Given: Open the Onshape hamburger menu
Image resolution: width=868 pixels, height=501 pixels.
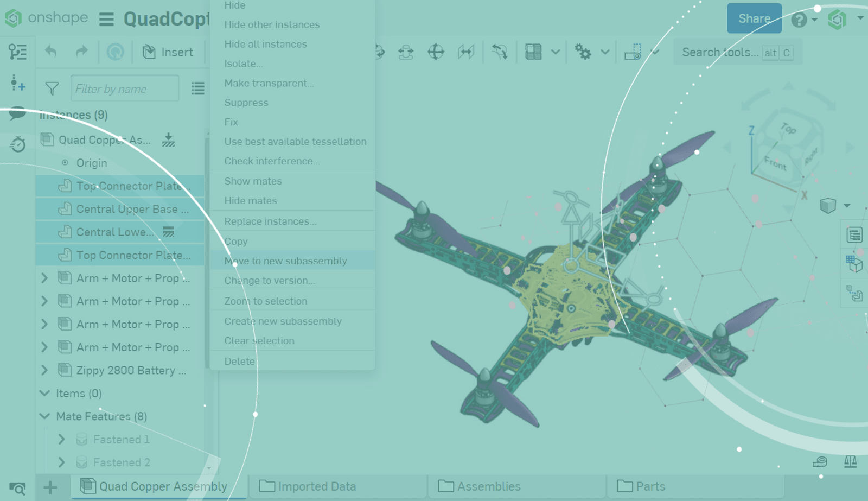Looking at the screenshot, I should coord(106,20).
